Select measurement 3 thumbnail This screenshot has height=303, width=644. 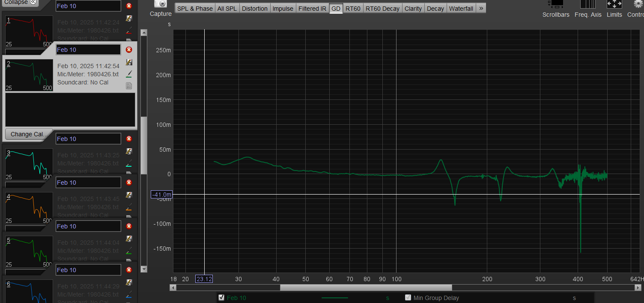[x=29, y=165]
